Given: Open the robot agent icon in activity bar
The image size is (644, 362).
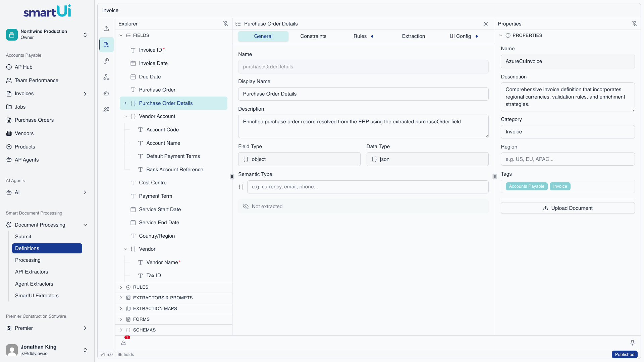Looking at the screenshot, I should point(106,93).
